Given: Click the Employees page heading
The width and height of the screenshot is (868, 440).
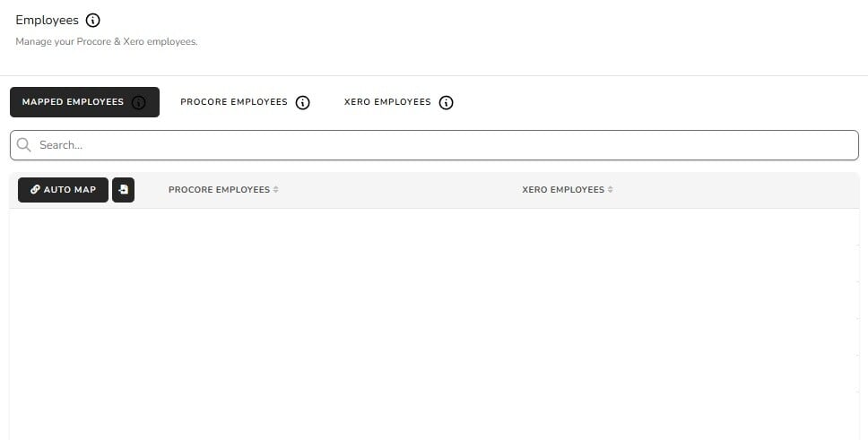Looking at the screenshot, I should 47,21.
